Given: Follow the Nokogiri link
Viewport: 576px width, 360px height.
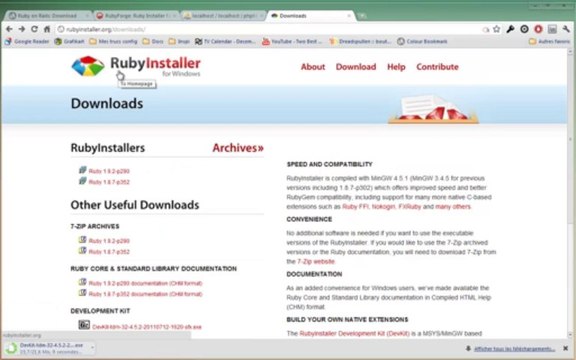Looking at the screenshot, I should coord(383,206).
